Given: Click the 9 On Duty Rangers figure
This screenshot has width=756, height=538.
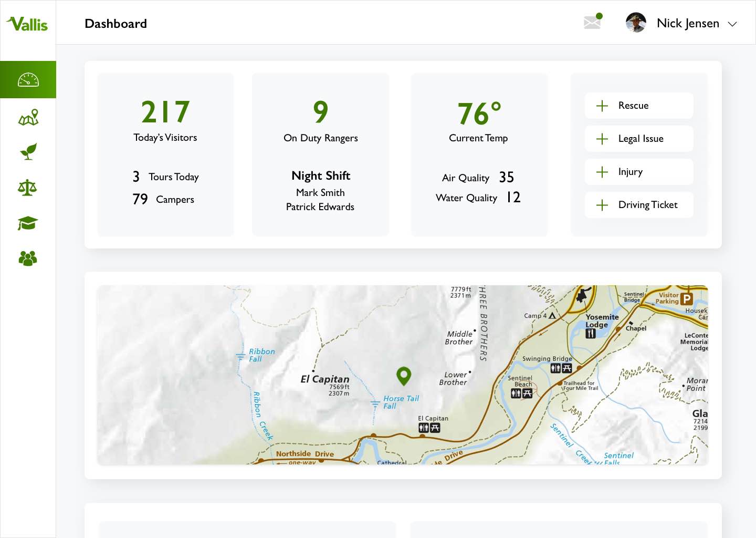Looking at the screenshot, I should [321, 111].
